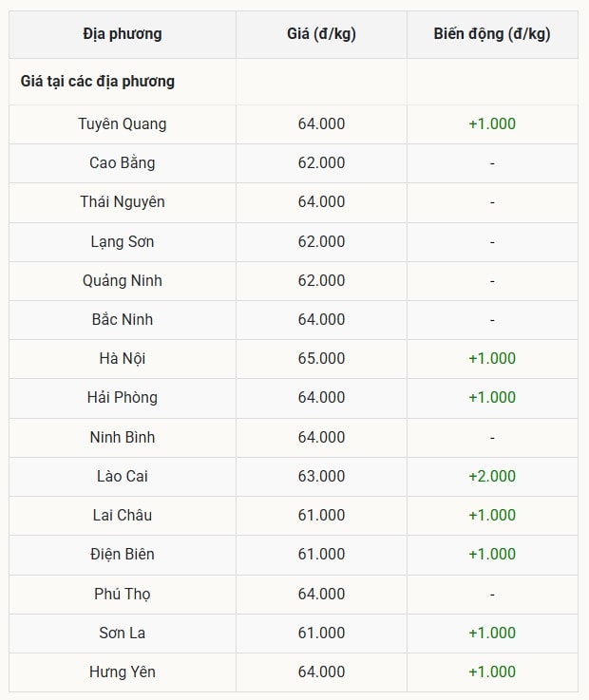Click the Hải Phòng province cell
This screenshot has height=700, width=589.
123,397
